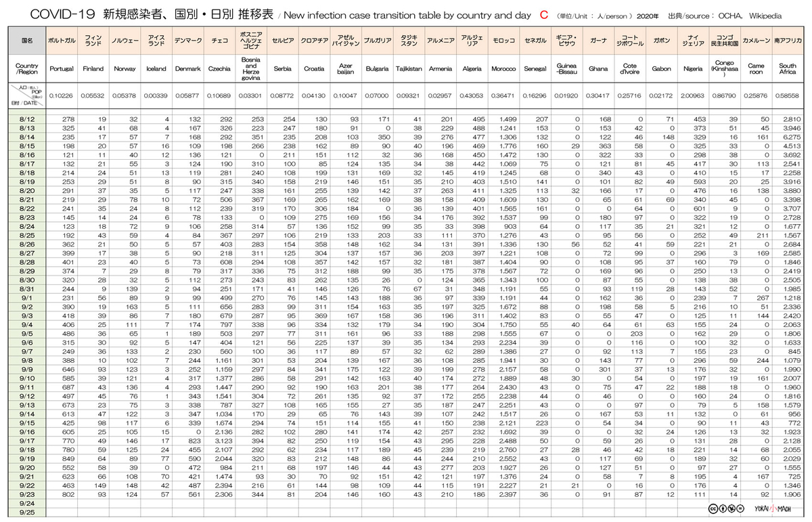Select the Bulgaria column header
Screen dimensions: 812x522
tap(377, 69)
